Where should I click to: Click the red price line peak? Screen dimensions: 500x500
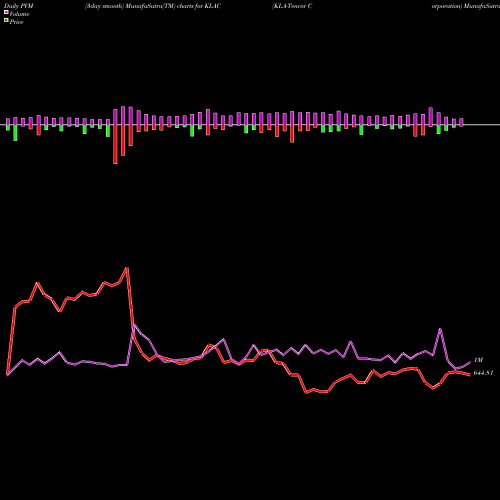[127, 268]
